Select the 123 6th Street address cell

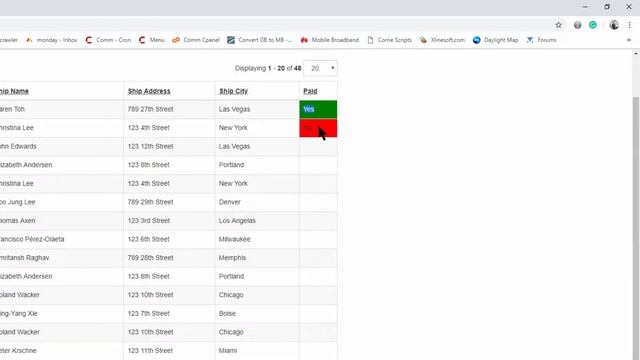point(169,239)
